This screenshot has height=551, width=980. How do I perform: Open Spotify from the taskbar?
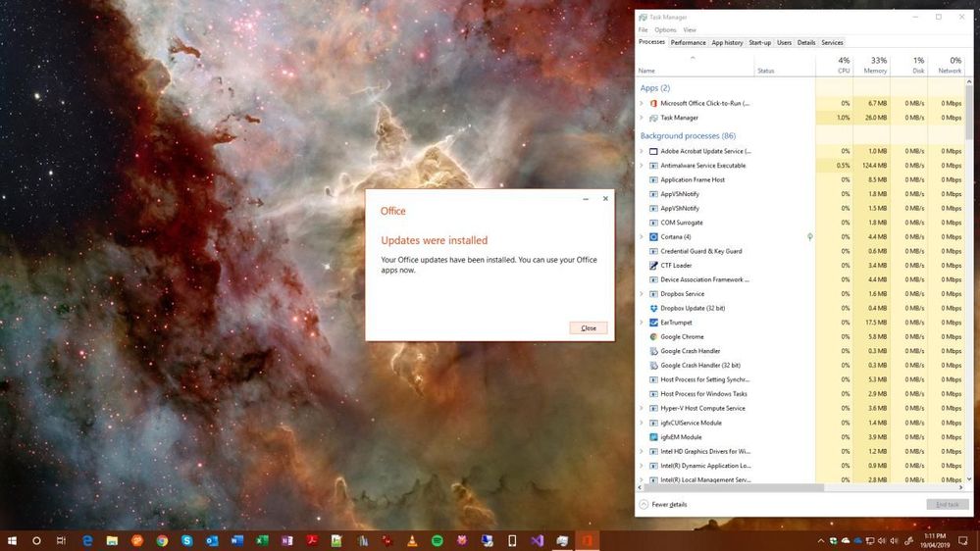click(x=437, y=540)
